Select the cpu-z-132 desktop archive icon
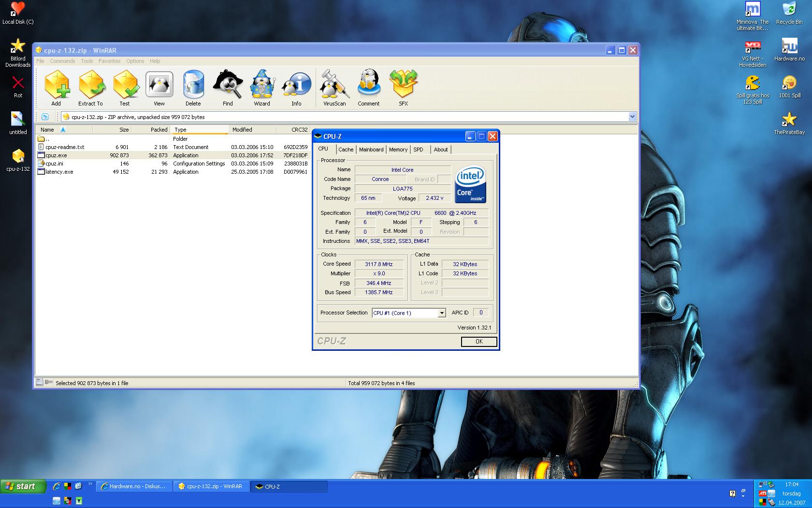812x508 pixels. [x=18, y=161]
